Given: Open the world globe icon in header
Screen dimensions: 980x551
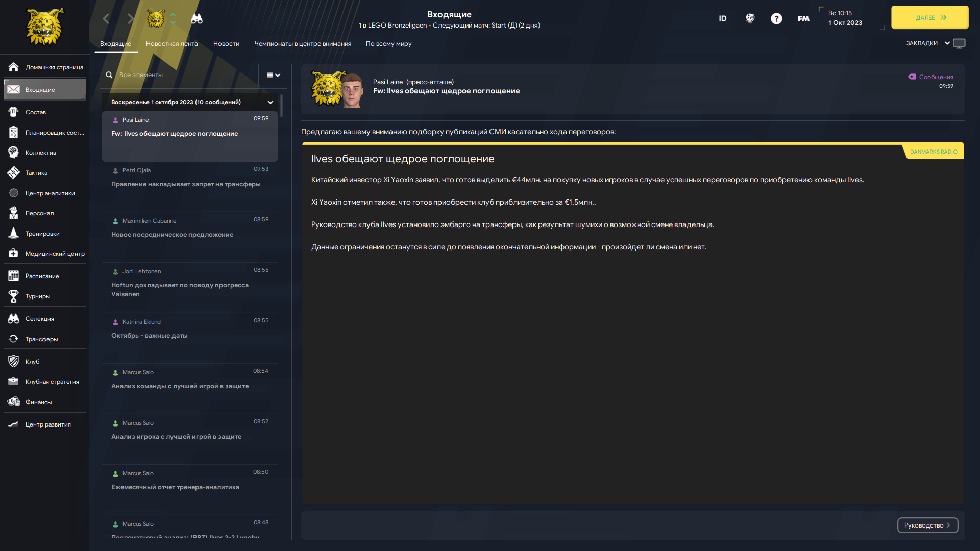Looking at the screenshot, I should pyautogui.click(x=750, y=19).
